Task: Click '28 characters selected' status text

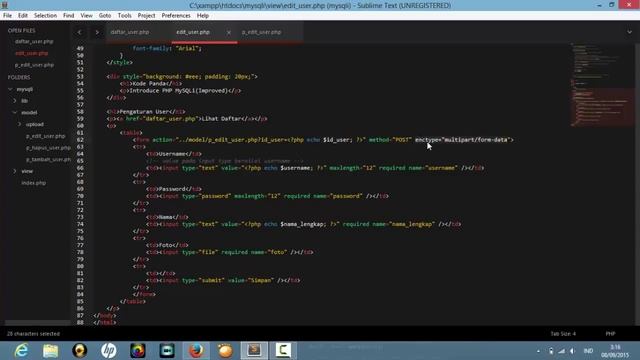Action: coord(33,333)
